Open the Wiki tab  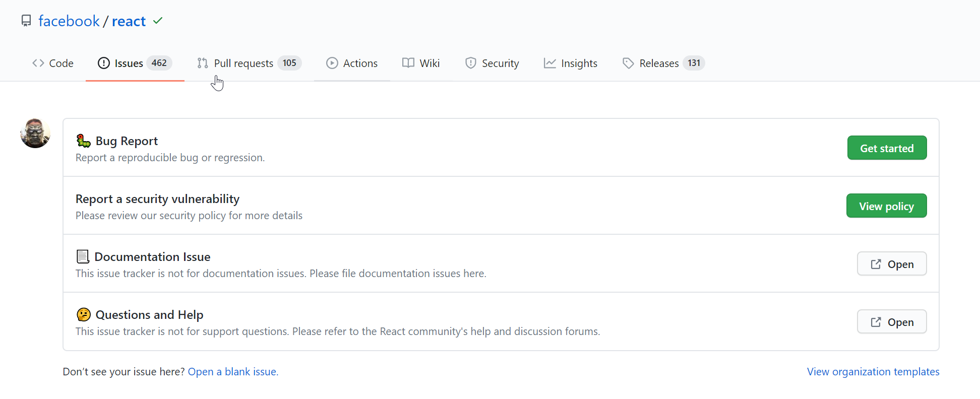pos(421,63)
